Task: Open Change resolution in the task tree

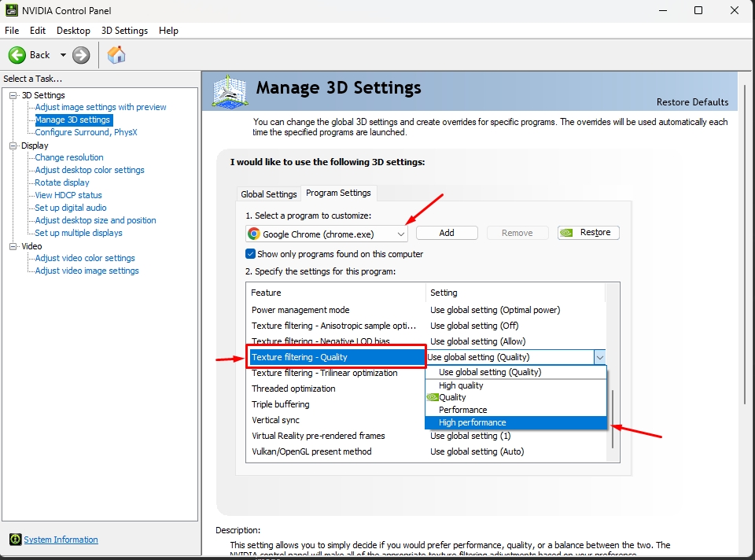Action: [x=69, y=157]
